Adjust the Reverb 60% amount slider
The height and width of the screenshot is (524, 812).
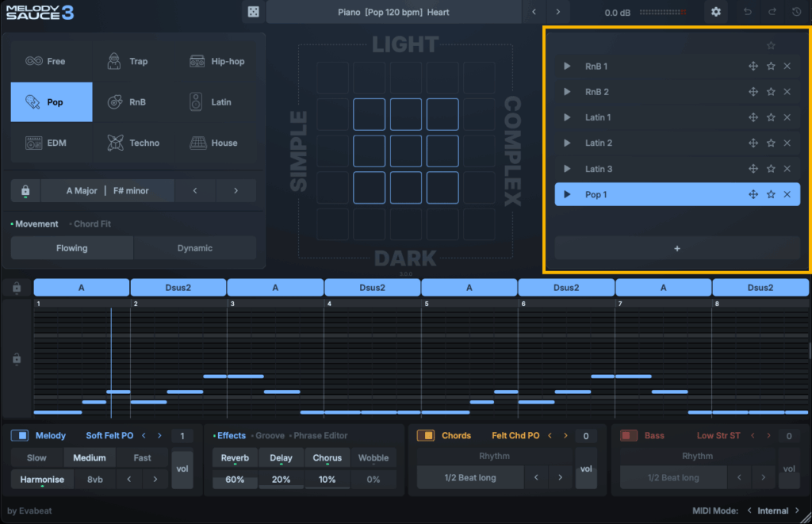[x=235, y=480]
